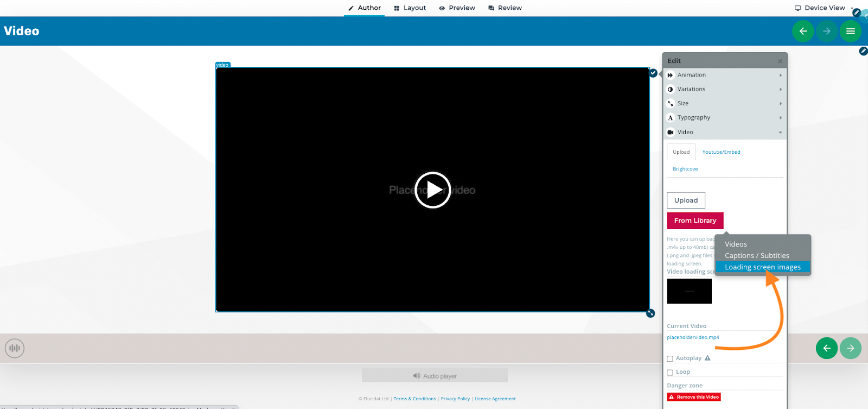
Task: Open the hamburger menu in header
Action: pyautogui.click(x=851, y=31)
